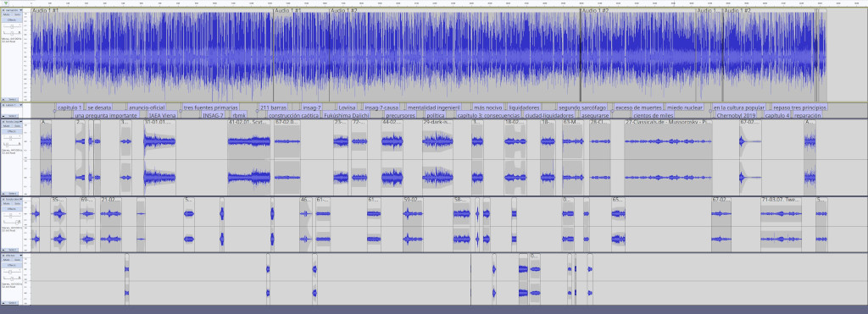868x314 pixels.
Task: Click the '29-dark-a...' clip title bar
Action: (x=437, y=122)
